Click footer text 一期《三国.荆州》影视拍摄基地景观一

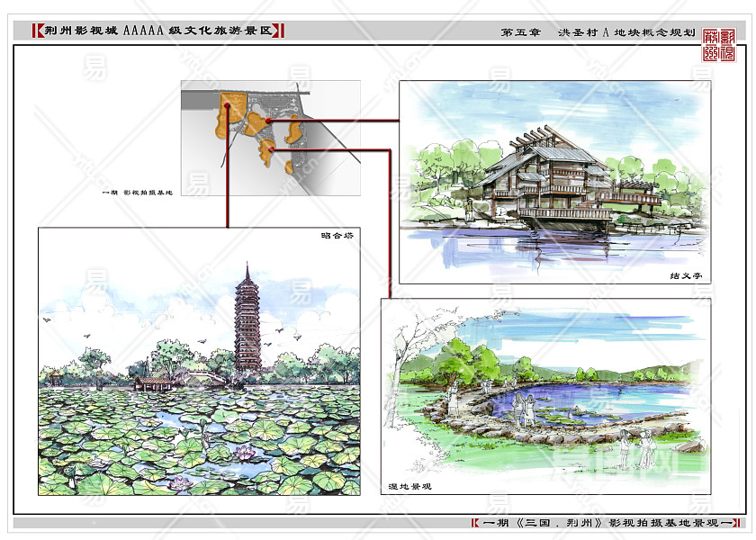[x=607, y=523]
